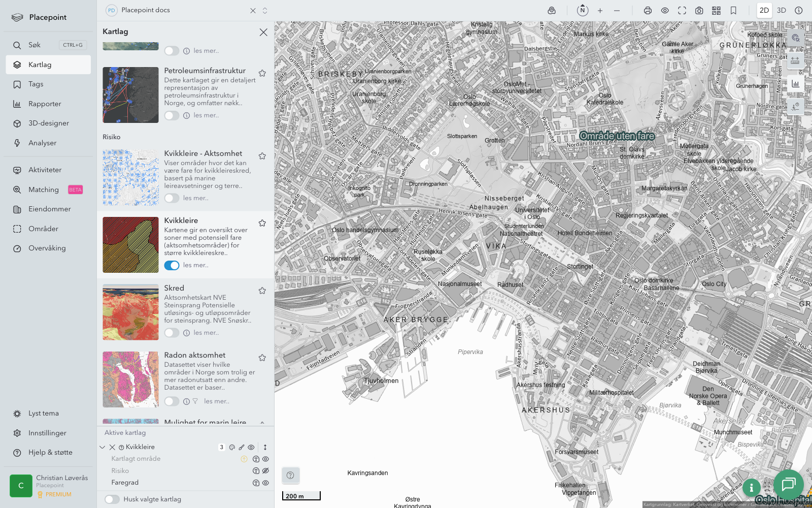
Task: Show the hidden Risiko sublayer
Action: click(265, 471)
